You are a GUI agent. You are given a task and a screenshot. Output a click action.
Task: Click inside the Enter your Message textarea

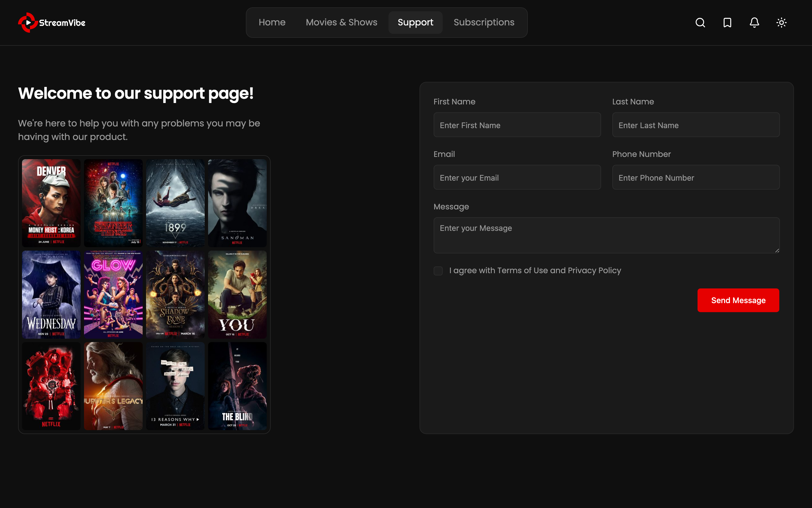pyautogui.click(x=606, y=235)
